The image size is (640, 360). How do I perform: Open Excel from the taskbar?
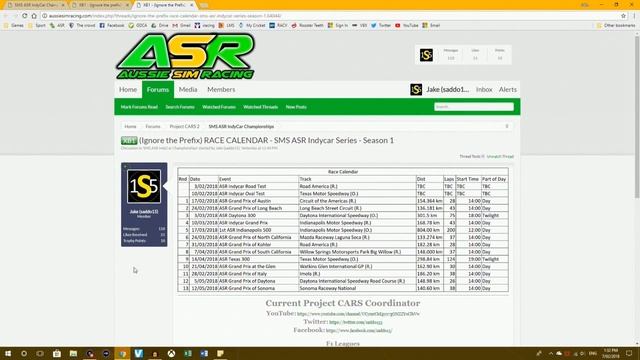click(x=187, y=353)
